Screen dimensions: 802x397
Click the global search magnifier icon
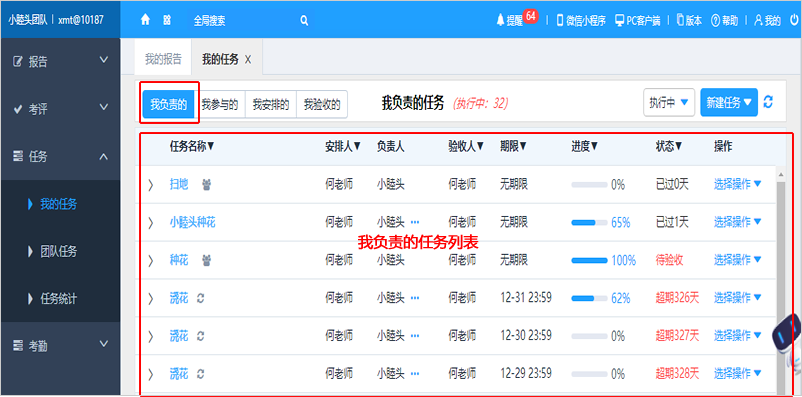coord(304,20)
